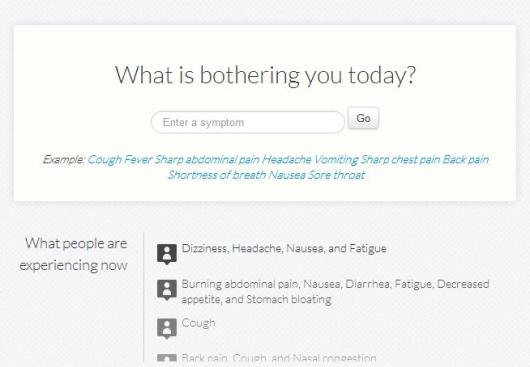This screenshot has width=530, height=367.
Task: Choose the Sore throat example link
Action: click(337, 175)
